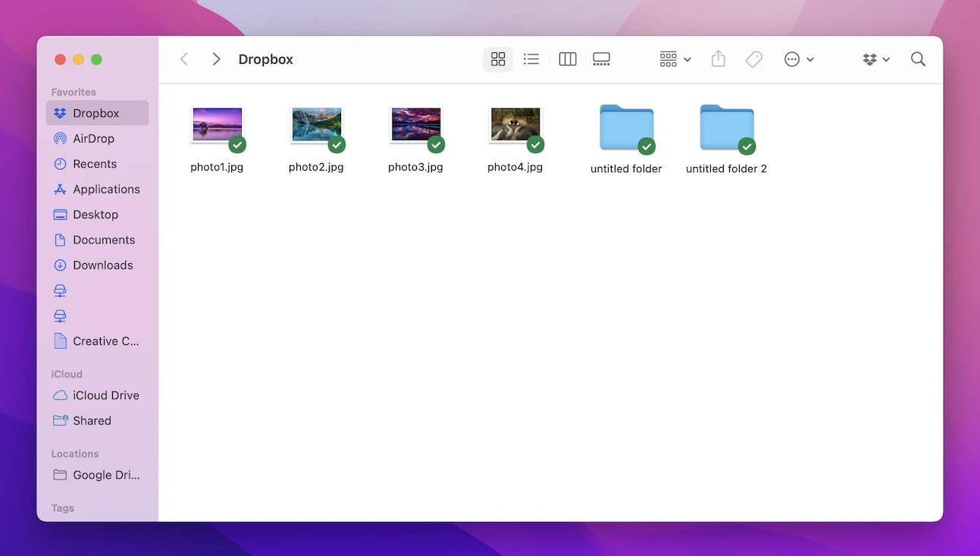This screenshot has width=980, height=556.
Task: Switch to column view
Action: pos(567,58)
